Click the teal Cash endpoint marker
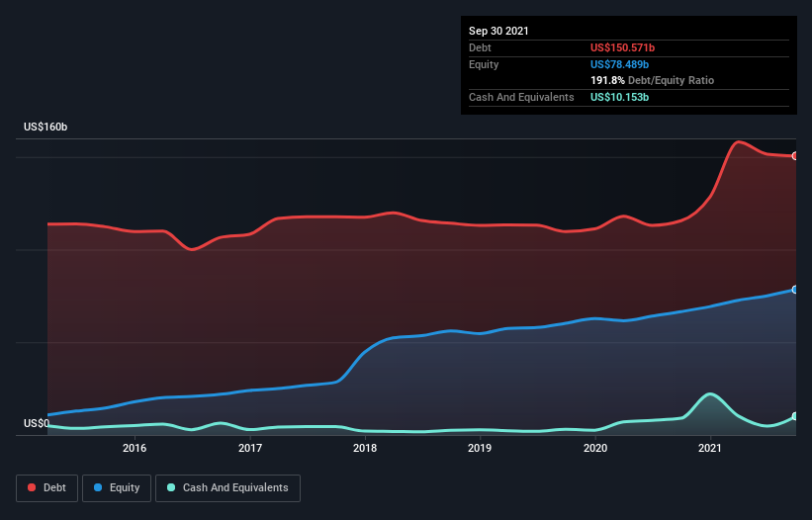The height and width of the screenshot is (520, 812). (x=795, y=416)
